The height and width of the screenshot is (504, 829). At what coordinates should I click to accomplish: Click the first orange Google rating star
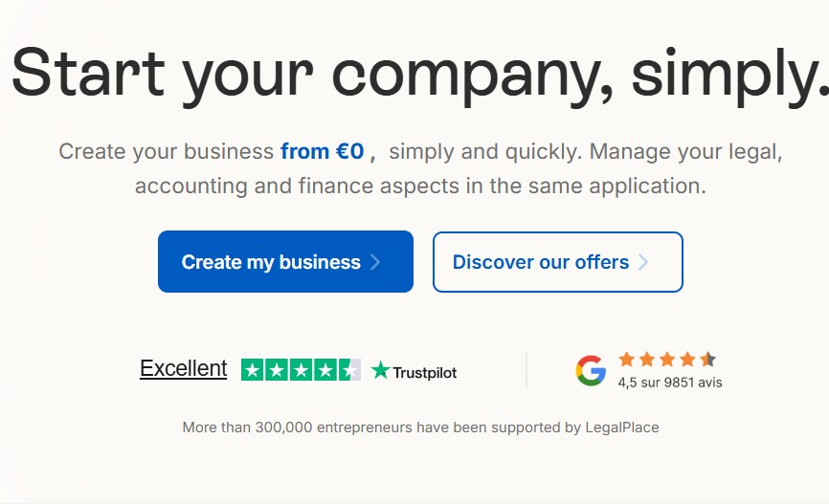[x=626, y=360]
